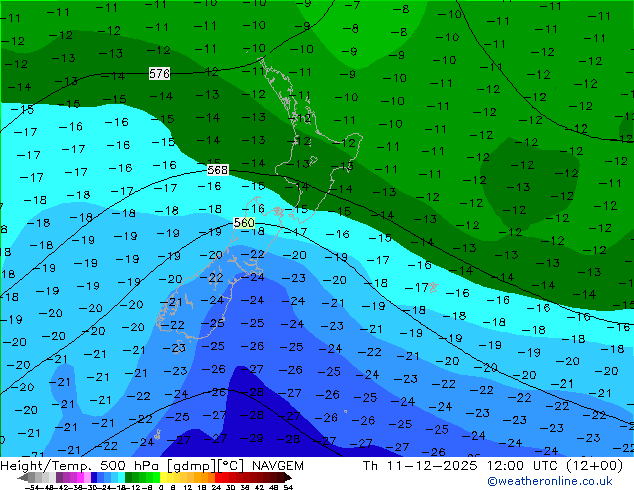Click the weatheronline.co.uk copyright link
The width and height of the screenshot is (634, 490).
(550, 481)
